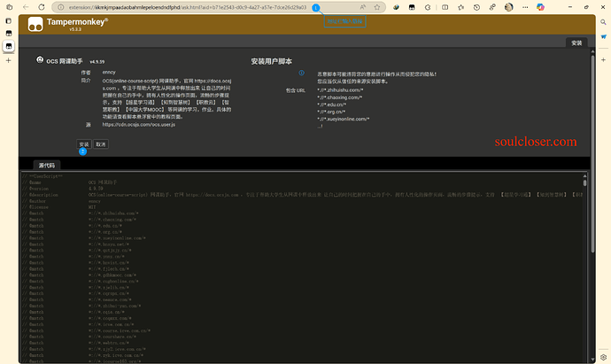Expand the remaining included URLs ellipsis
Screen dimensions: 611x364
point(320,126)
